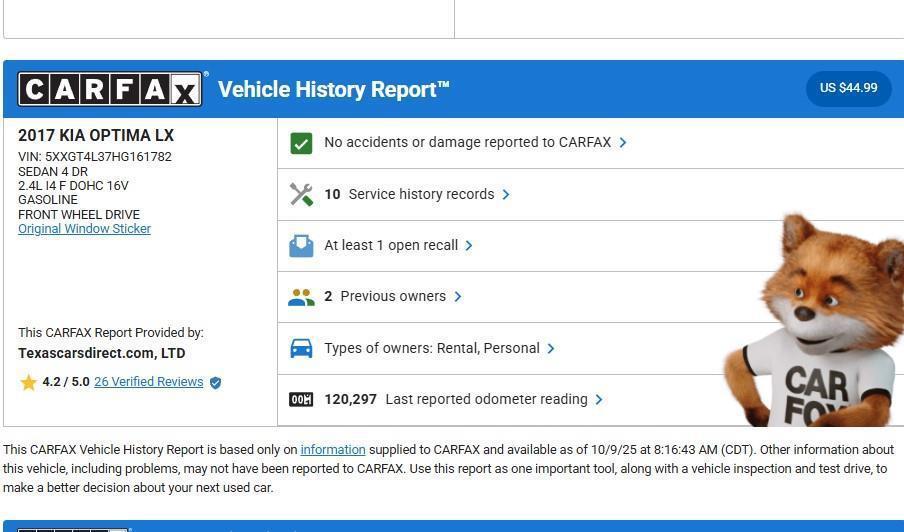Viewport: 904px width, 532px height.
Task: Click the wrench service history icon
Action: click(301, 194)
